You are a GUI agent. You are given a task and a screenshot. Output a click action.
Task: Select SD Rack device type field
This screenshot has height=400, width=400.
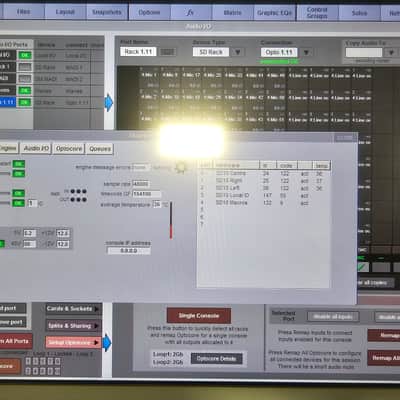(x=211, y=52)
